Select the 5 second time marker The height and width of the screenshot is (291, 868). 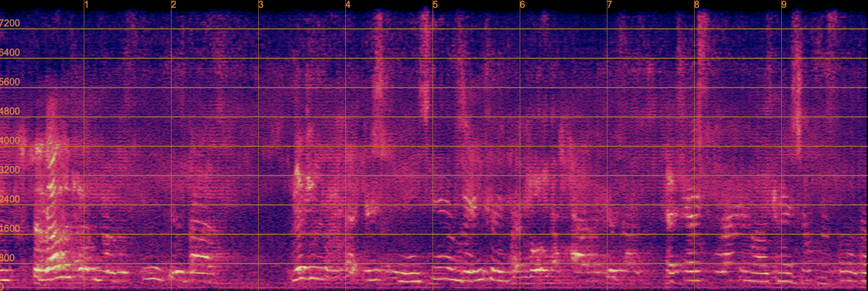(x=435, y=5)
